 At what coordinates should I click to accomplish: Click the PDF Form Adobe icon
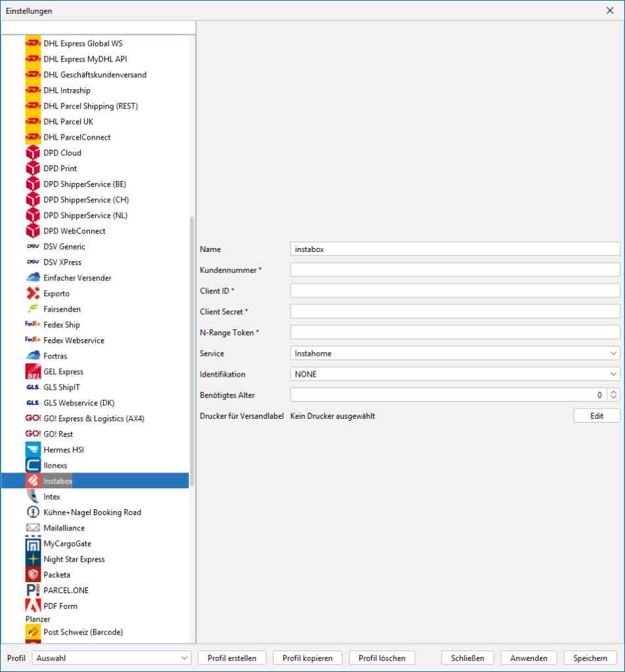coord(33,606)
